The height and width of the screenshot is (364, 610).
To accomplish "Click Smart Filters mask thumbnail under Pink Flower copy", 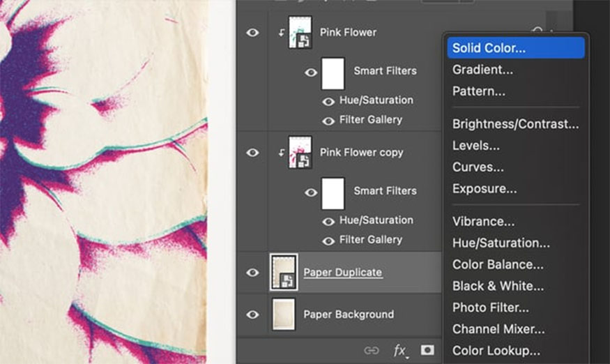I will pos(333,193).
